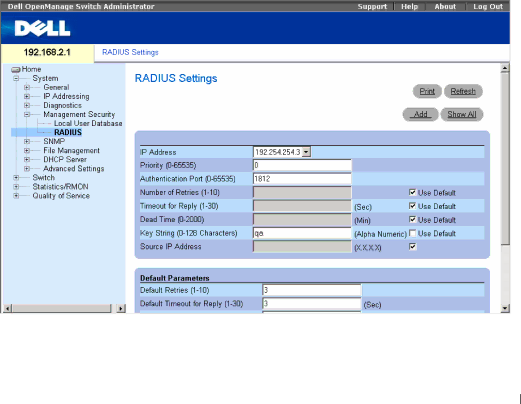Expand the Statistics/RMON node
This screenshot has width=521, height=404.
16,187
